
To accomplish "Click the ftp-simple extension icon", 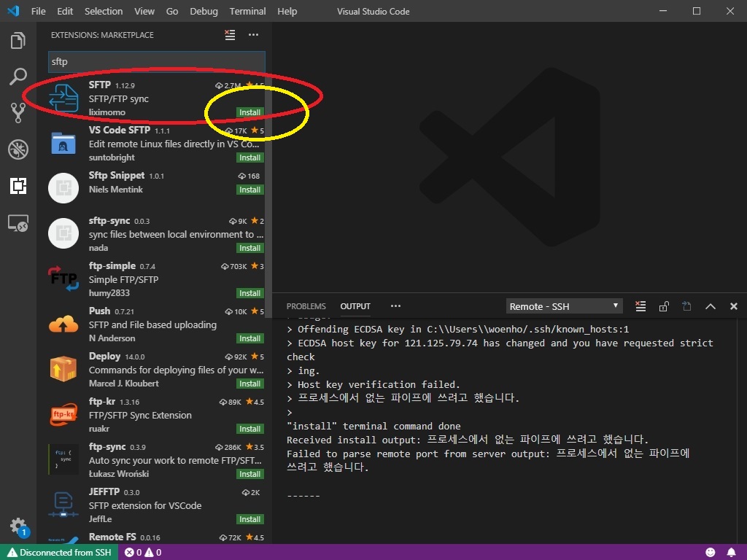I will pos(63,279).
